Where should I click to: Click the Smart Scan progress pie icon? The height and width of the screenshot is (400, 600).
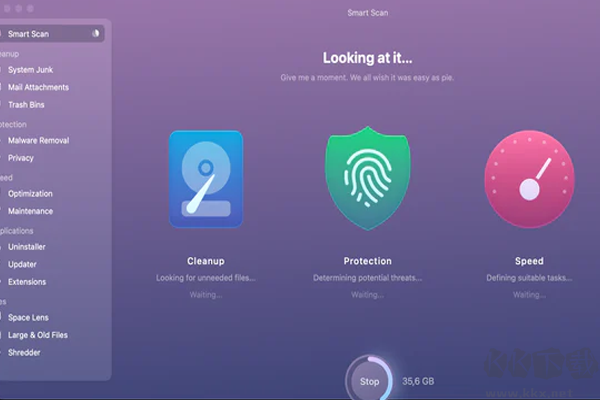[x=96, y=34]
